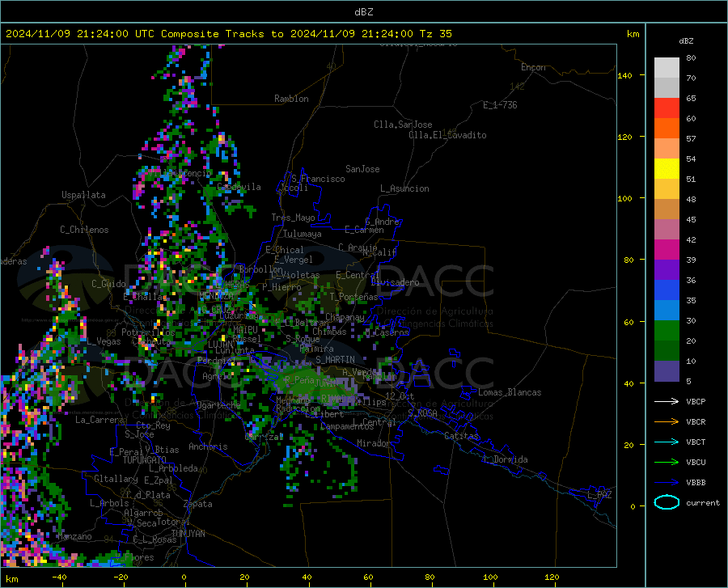Click the 'Tulumaya' map label
The width and height of the screenshot is (728, 588).
pos(303,234)
